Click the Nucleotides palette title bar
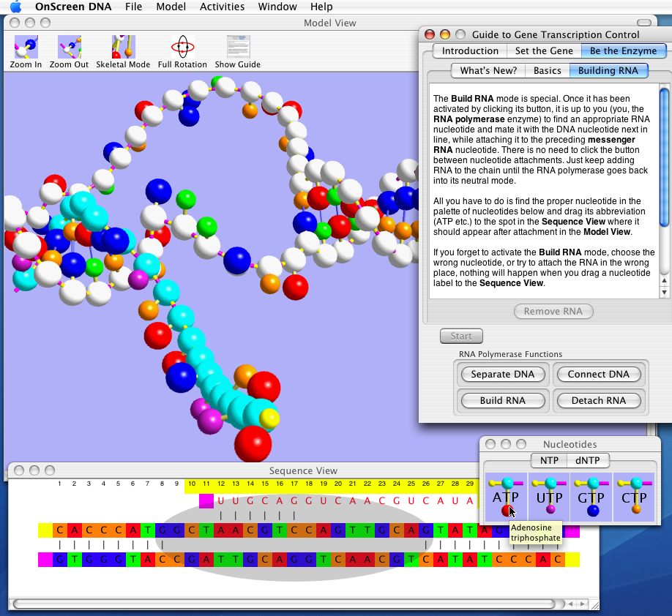 pyautogui.click(x=570, y=444)
